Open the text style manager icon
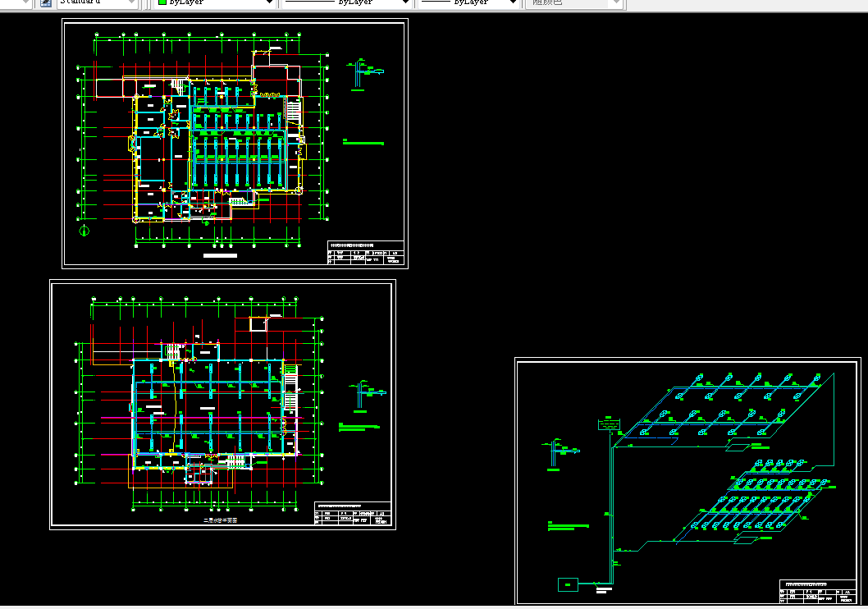868x609 pixels. 45,2
